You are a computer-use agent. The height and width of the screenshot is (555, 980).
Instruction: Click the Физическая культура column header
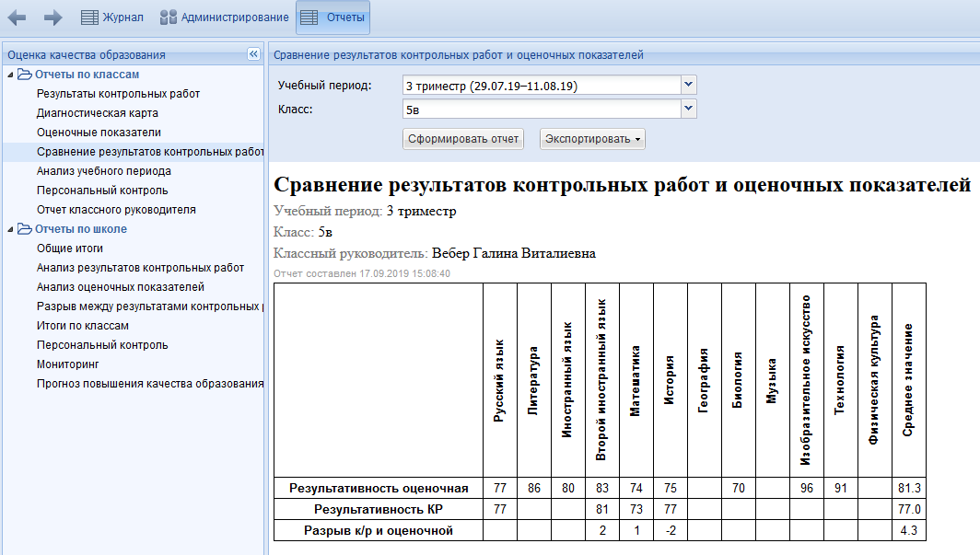tap(874, 379)
